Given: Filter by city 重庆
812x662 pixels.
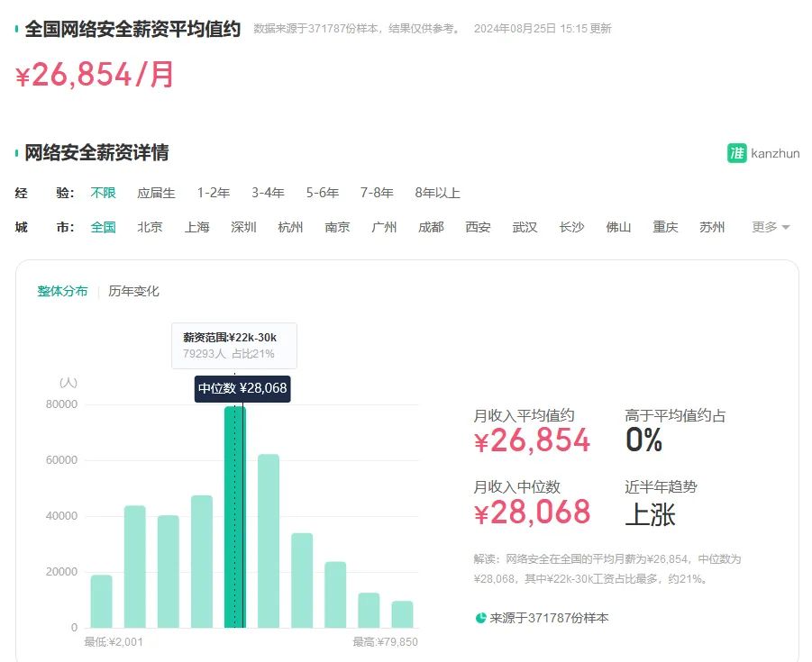Looking at the screenshot, I should [665, 227].
